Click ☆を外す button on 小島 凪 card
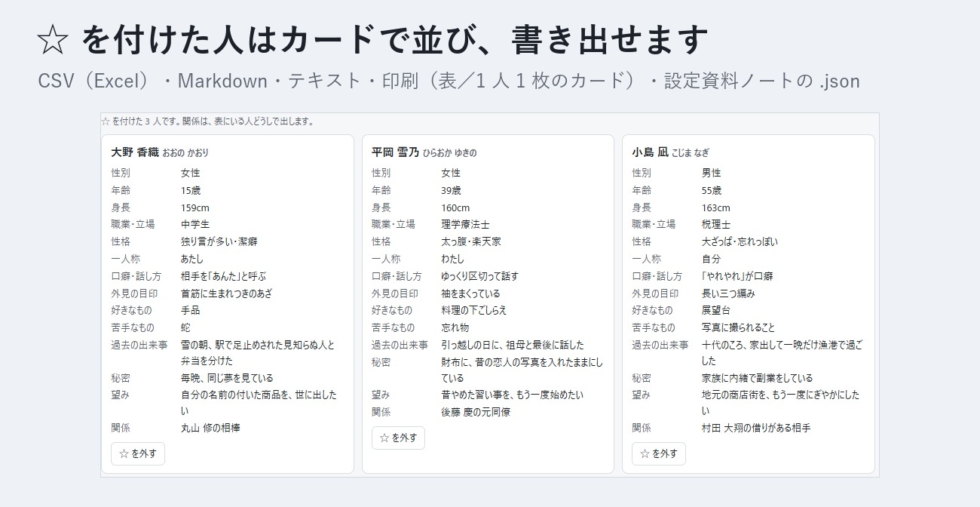The image size is (980, 507). tap(659, 453)
